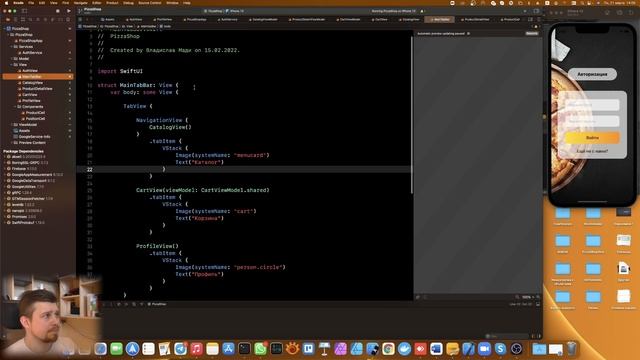Open the Editor menu in menu bar
640x360 pixels.
[96, 3]
